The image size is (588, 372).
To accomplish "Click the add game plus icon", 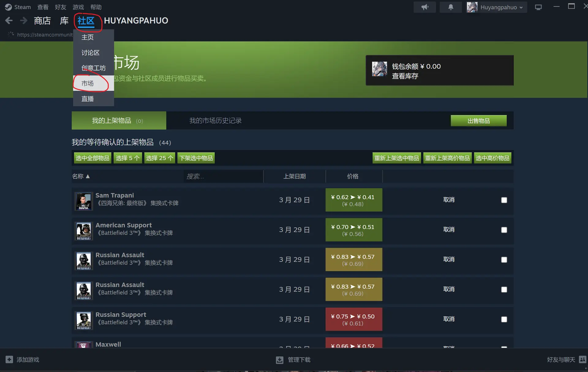I will tap(9, 359).
